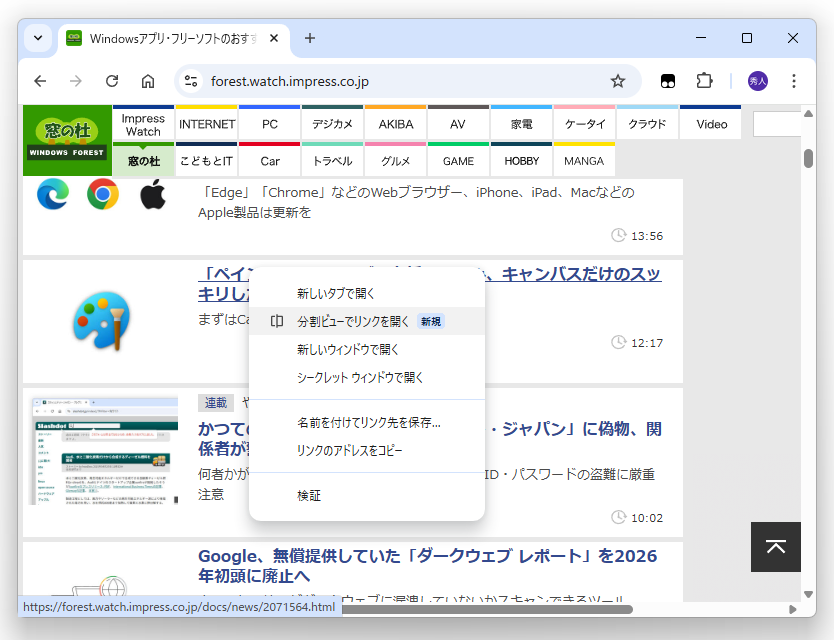Image resolution: width=834 pixels, height=640 pixels.
Task: Click the back navigation arrow
Action: [x=40, y=81]
